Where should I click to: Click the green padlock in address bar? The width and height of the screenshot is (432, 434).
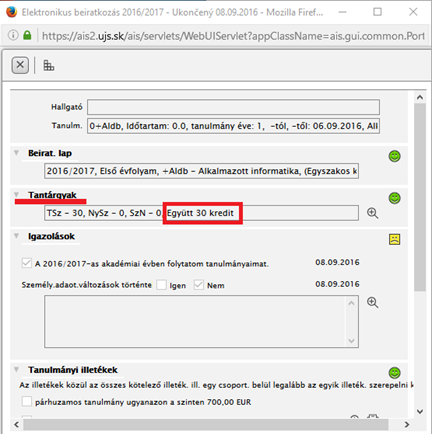(27, 35)
